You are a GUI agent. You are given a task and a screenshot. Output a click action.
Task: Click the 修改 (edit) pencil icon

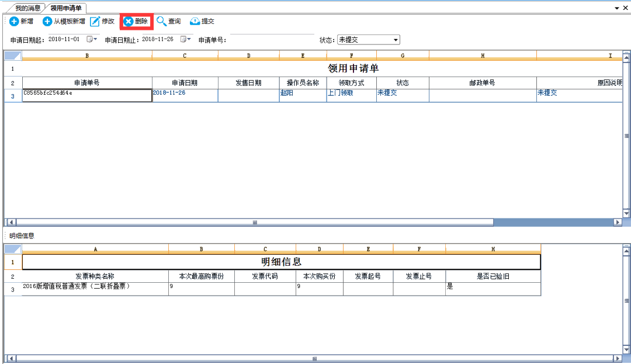[95, 21]
